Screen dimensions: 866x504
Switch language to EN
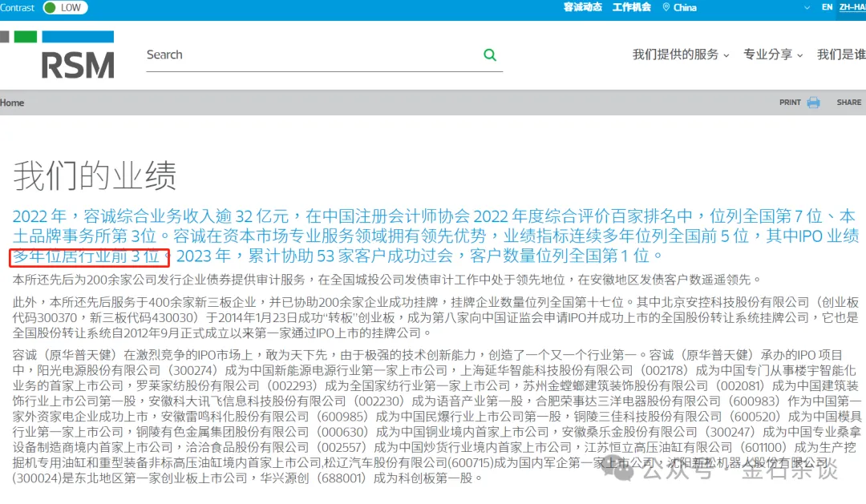point(827,7)
